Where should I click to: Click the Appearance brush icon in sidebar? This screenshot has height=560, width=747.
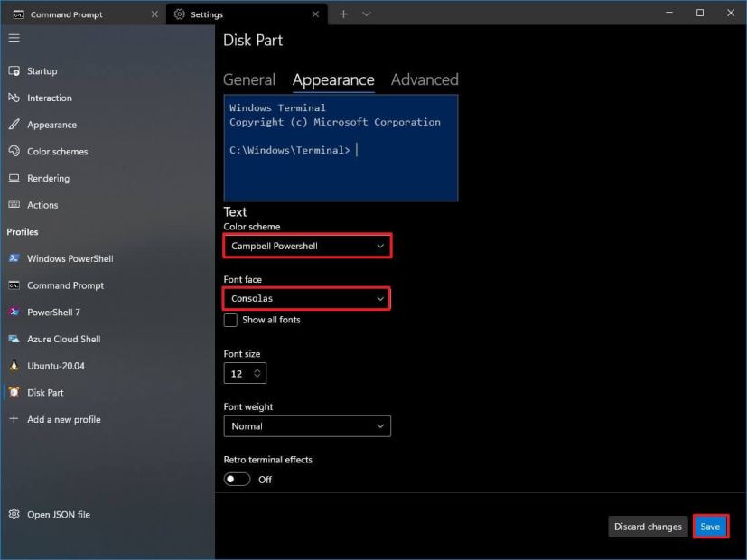coord(14,125)
